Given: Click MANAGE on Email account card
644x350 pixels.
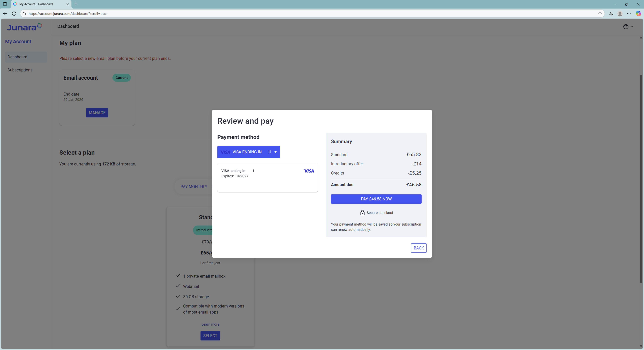Looking at the screenshot, I should [x=97, y=113].
